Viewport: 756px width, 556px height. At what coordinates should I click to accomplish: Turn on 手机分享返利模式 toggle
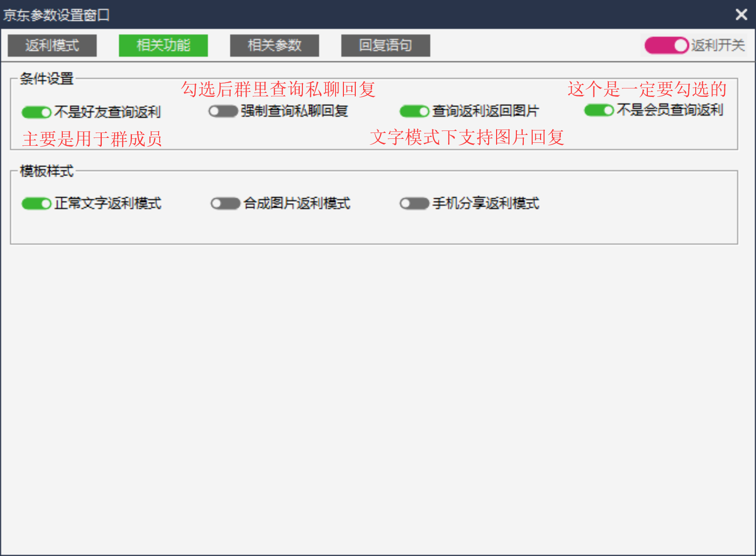(x=414, y=204)
